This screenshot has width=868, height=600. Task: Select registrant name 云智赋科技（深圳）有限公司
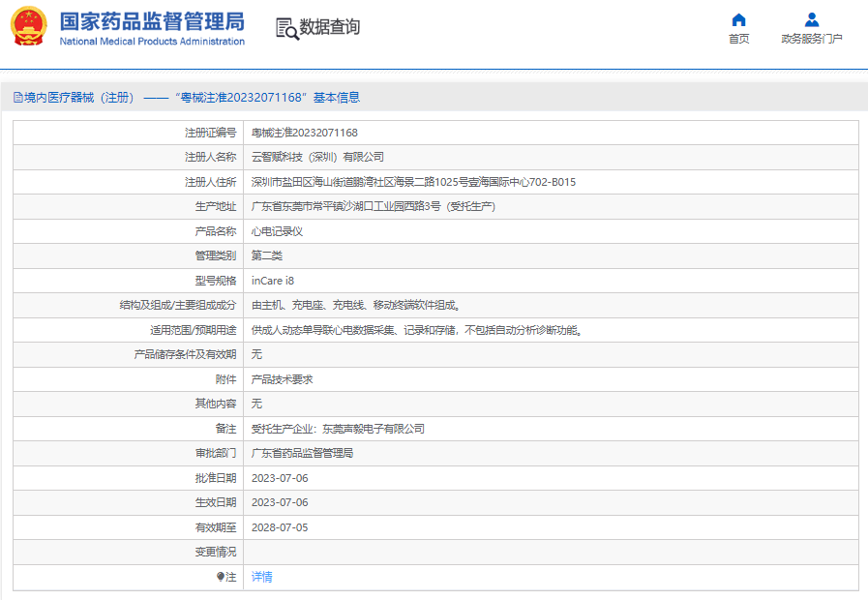pyautogui.click(x=317, y=157)
